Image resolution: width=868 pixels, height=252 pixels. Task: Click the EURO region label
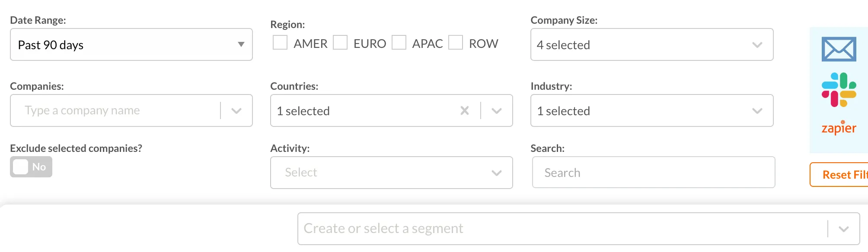(370, 44)
